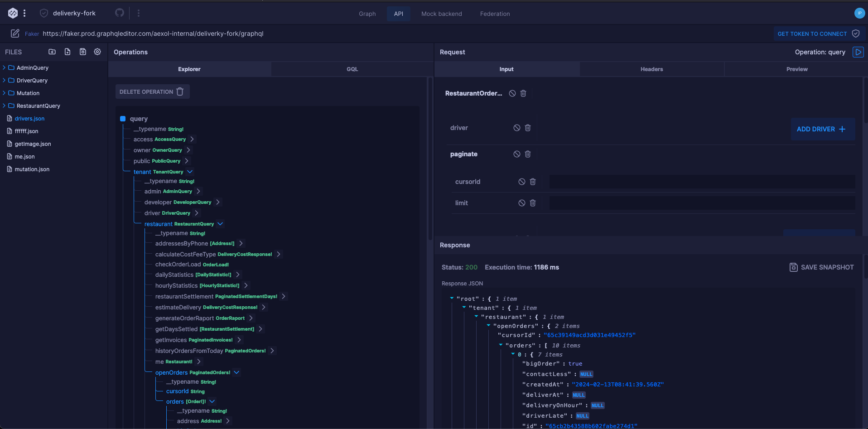Run the operation with the play icon
The image size is (868, 429).
[x=858, y=52]
